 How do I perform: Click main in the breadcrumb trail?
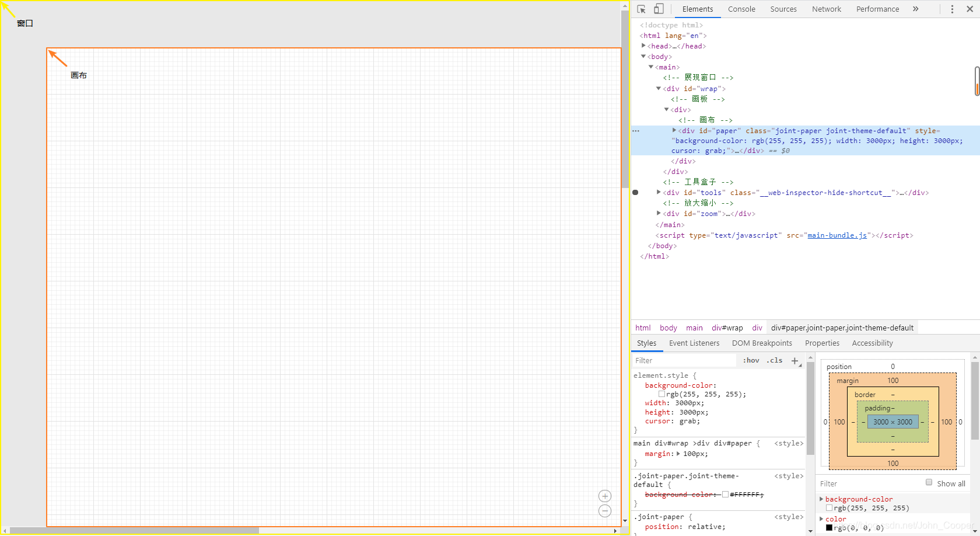pos(694,328)
